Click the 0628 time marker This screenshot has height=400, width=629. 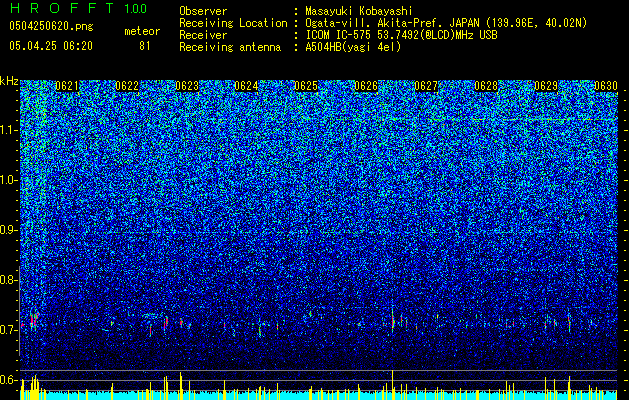point(486,86)
